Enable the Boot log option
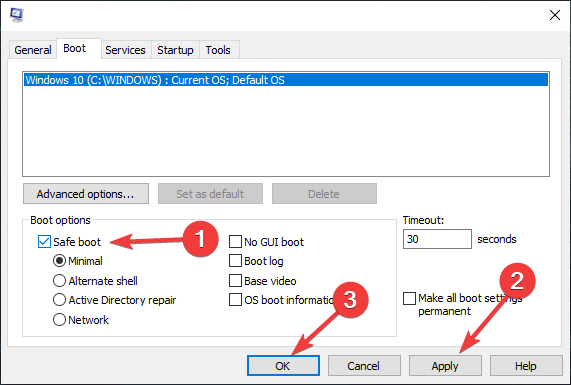Screen dimensions: 571x385 235,261
